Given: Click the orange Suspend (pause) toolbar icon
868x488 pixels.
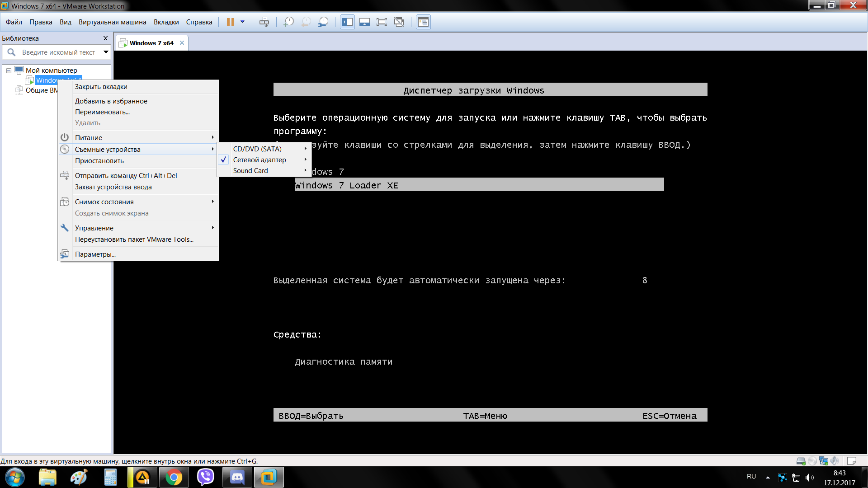Looking at the screenshot, I should click(x=230, y=22).
